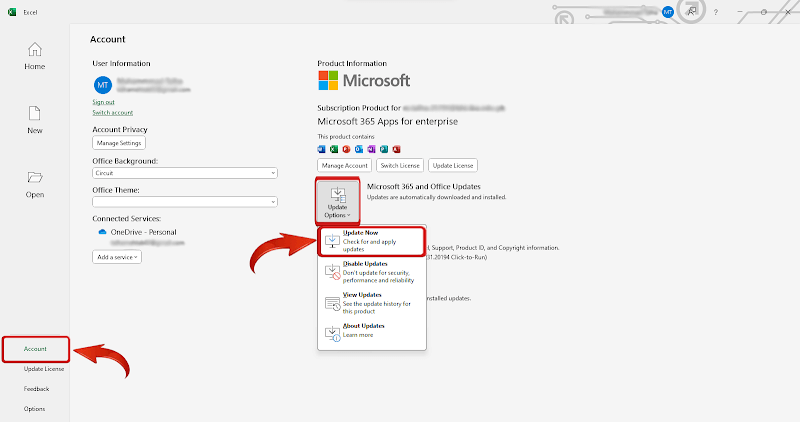Image resolution: width=800 pixels, height=422 pixels.
Task: Minimize the Excel window
Action: click(x=740, y=12)
